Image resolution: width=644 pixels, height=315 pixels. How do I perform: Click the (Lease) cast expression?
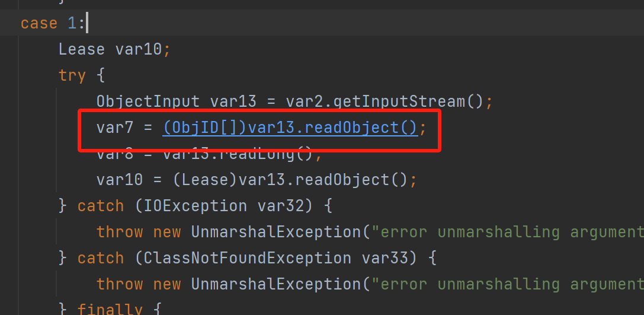[x=206, y=180]
